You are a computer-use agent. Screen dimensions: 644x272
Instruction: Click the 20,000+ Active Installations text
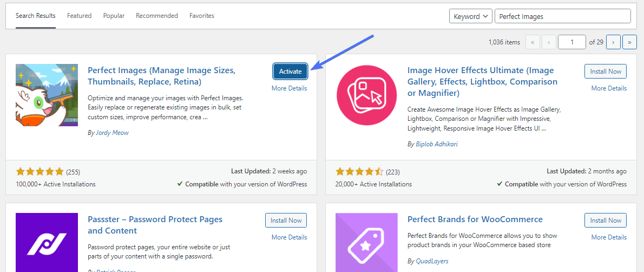tap(374, 184)
